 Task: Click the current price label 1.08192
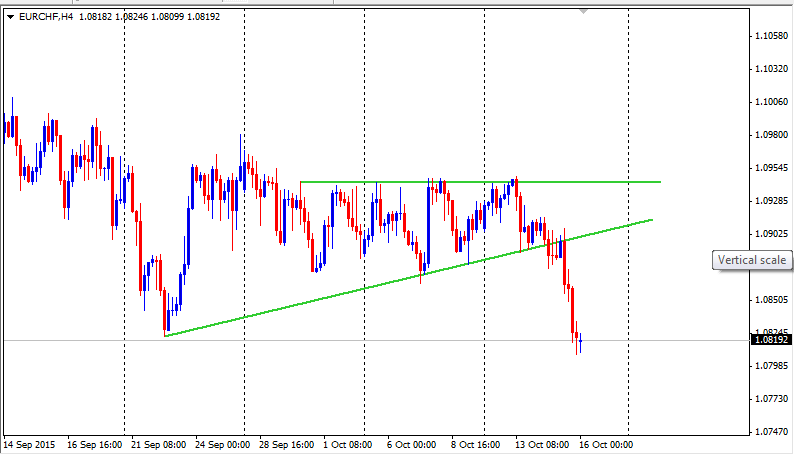pyautogui.click(x=771, y=340)
